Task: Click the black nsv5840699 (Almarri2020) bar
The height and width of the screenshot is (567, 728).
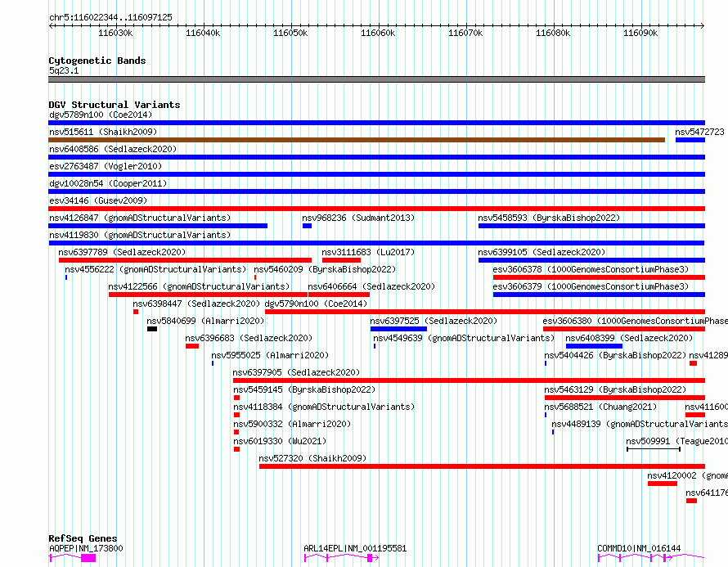Action: tap(152, 329)
